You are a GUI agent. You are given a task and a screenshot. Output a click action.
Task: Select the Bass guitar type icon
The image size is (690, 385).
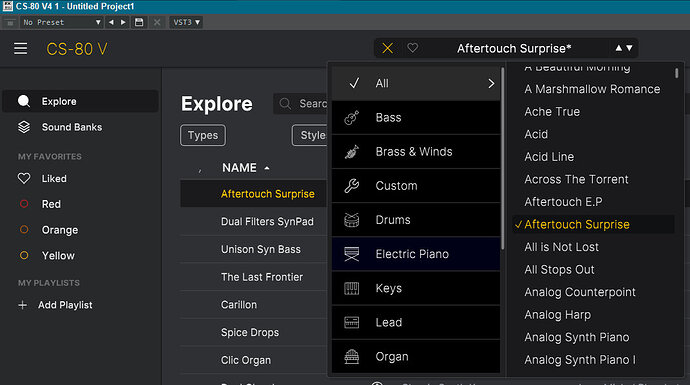tap(352, 117)
